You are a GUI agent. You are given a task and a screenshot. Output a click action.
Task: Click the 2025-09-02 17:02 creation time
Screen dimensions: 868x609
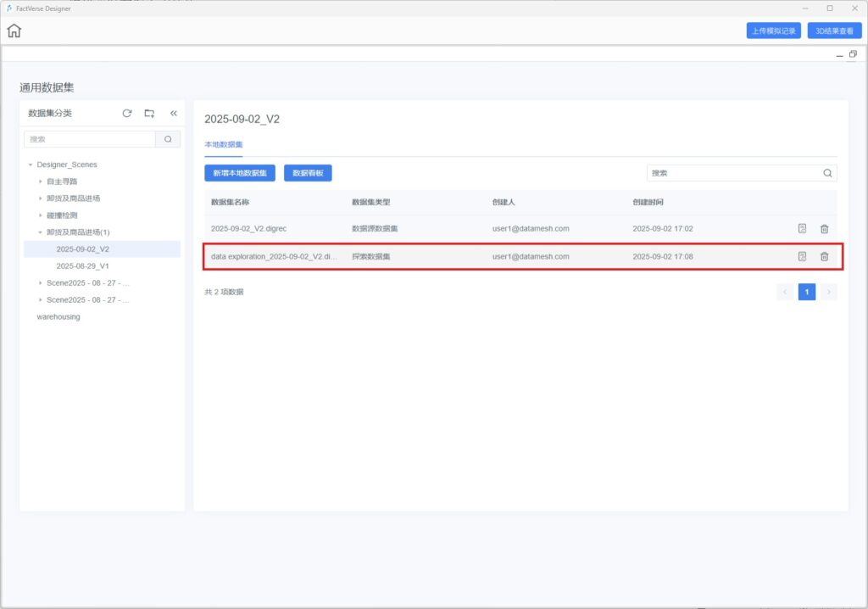(x=663, y=228)
